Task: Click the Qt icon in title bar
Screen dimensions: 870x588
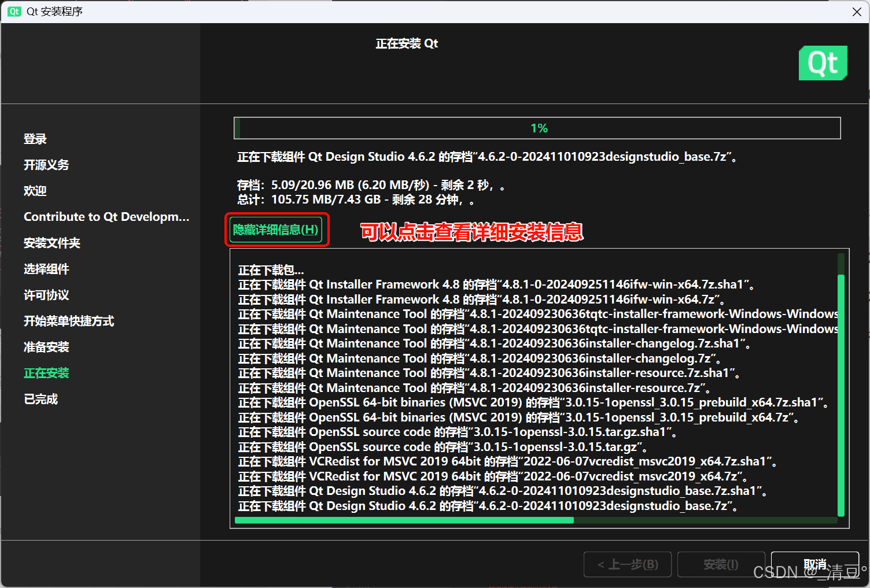Action: (14, 12)
